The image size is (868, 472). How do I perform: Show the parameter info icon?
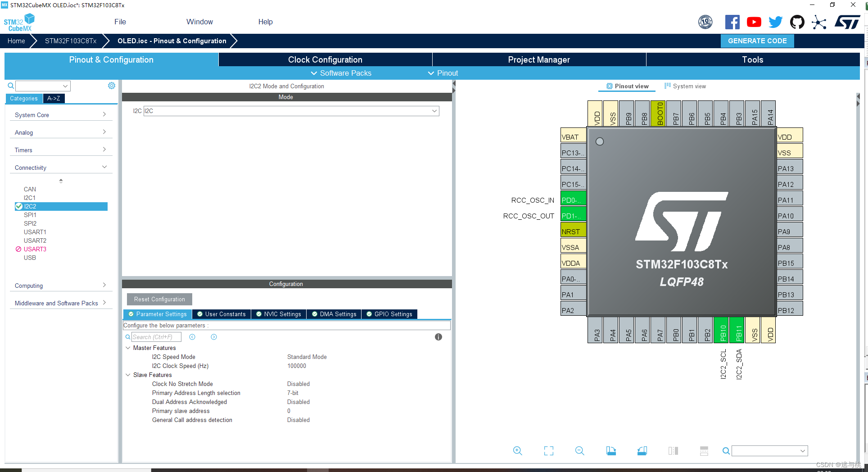click(439, 337)
